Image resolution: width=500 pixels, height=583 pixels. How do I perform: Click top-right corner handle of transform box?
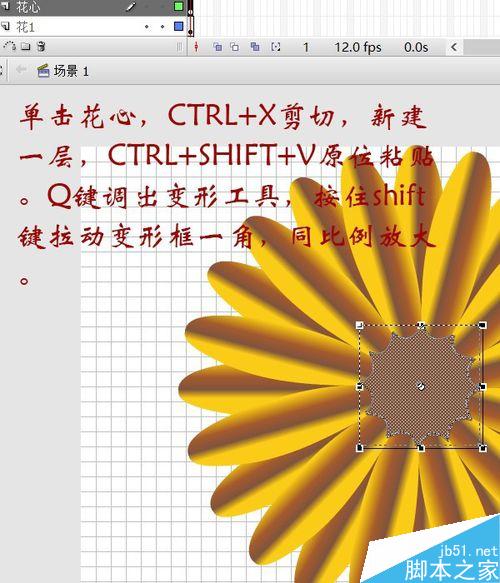[x=483, y=325]
